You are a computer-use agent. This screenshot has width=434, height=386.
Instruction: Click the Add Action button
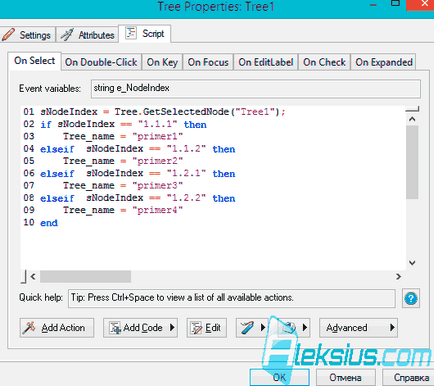(x=57, y=328)
